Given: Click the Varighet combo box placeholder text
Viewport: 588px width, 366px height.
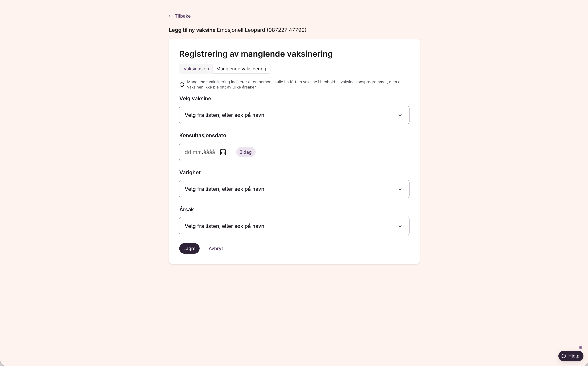Looking at the screenshot, I should 224,189.
